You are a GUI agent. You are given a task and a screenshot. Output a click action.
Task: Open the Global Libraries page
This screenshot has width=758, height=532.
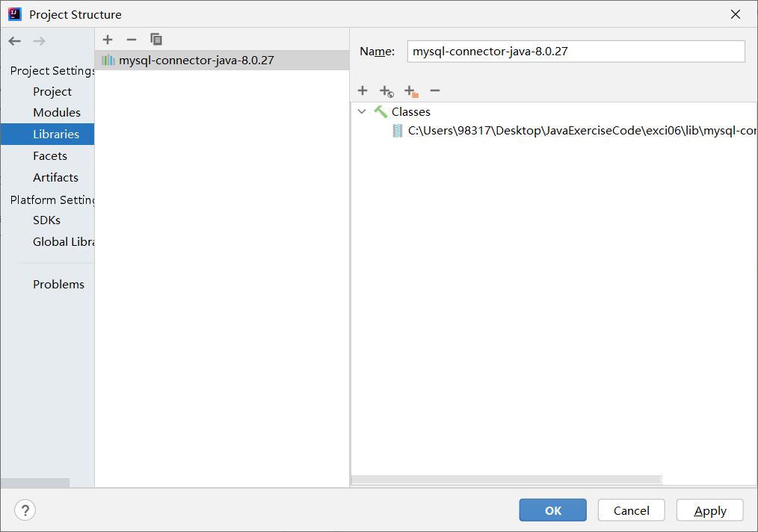(64, 241)
